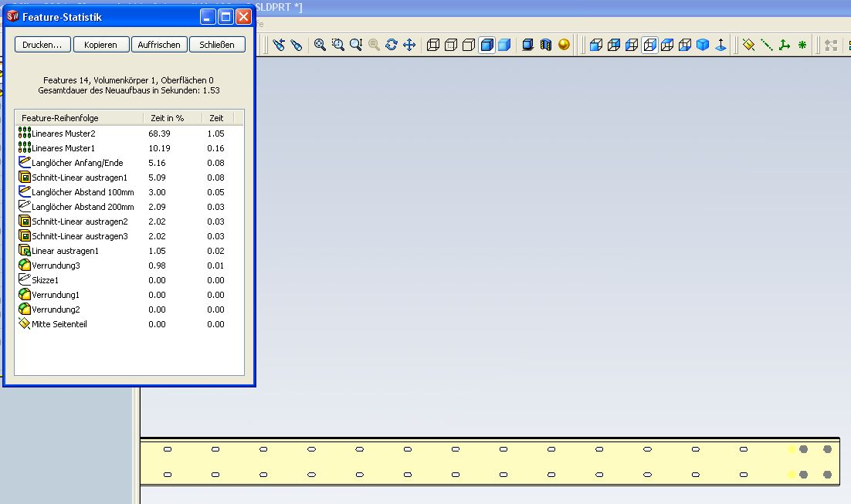
Task: Select the Front standard view cube
Action: click(596, 45)
